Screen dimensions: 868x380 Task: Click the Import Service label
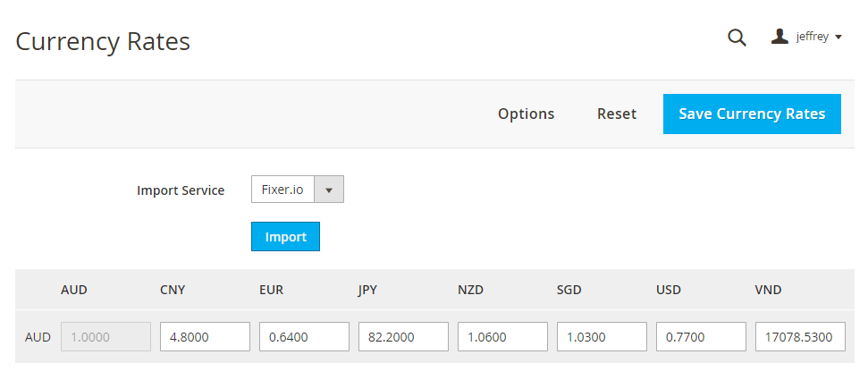pyautogui.click(x=181, y=190)
